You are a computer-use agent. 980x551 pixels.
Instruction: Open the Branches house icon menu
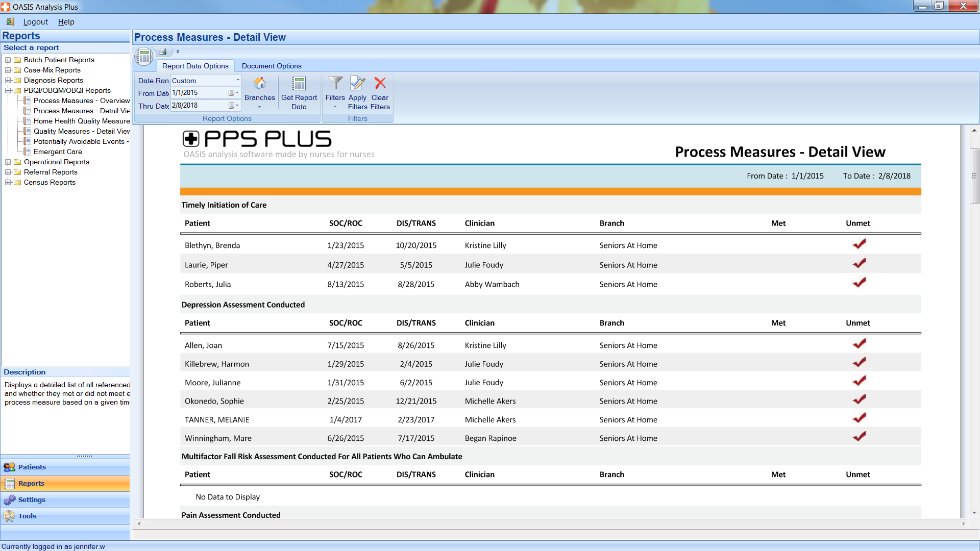[x=259, y=84]
